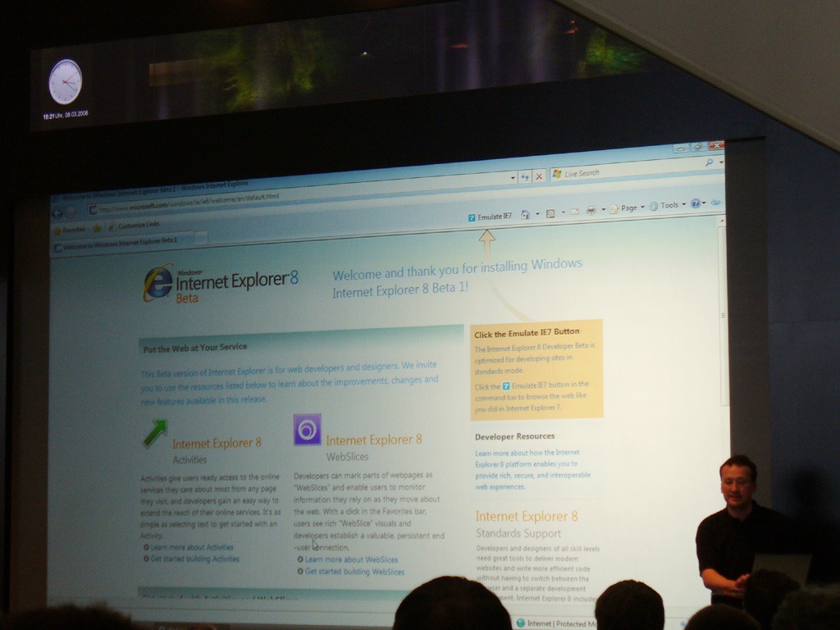Click the Emulate IE7 icon in yellow box
Image resolution: width=840 pixels, height=630 pixels.
505,386
